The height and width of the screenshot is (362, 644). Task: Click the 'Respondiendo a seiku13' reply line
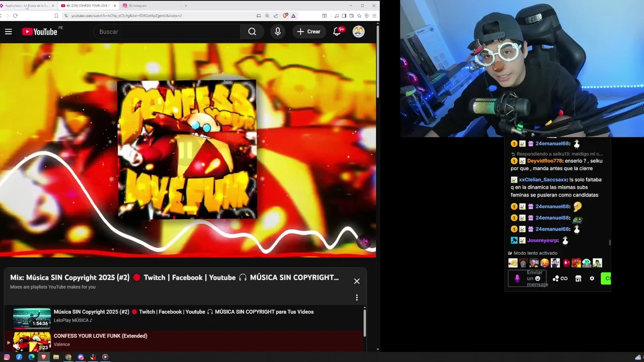click(557, 154)
